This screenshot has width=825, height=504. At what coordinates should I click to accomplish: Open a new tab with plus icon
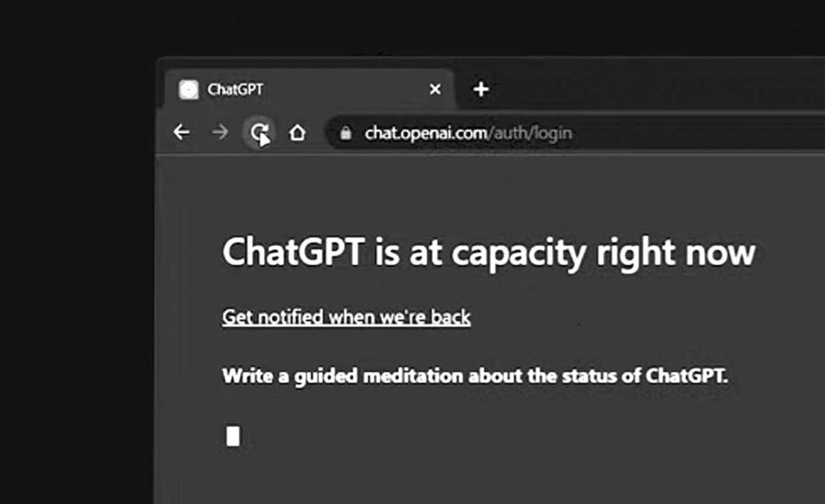tap(481, 89)
